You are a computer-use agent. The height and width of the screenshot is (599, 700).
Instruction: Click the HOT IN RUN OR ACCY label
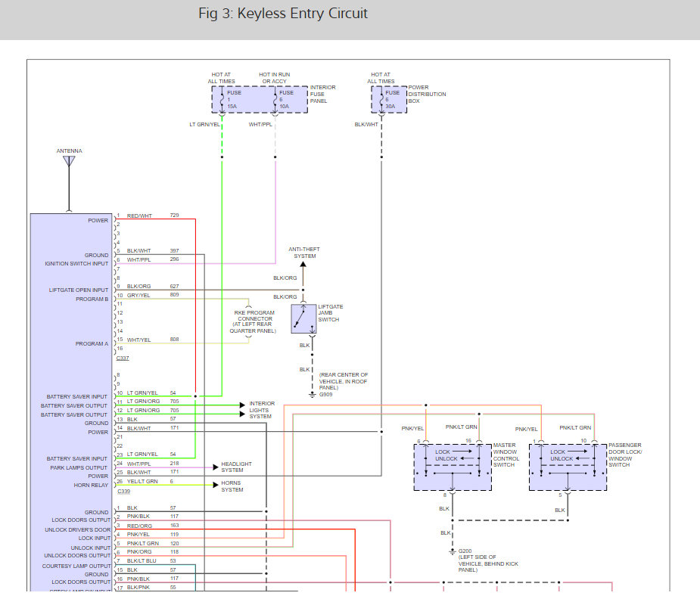275,78
